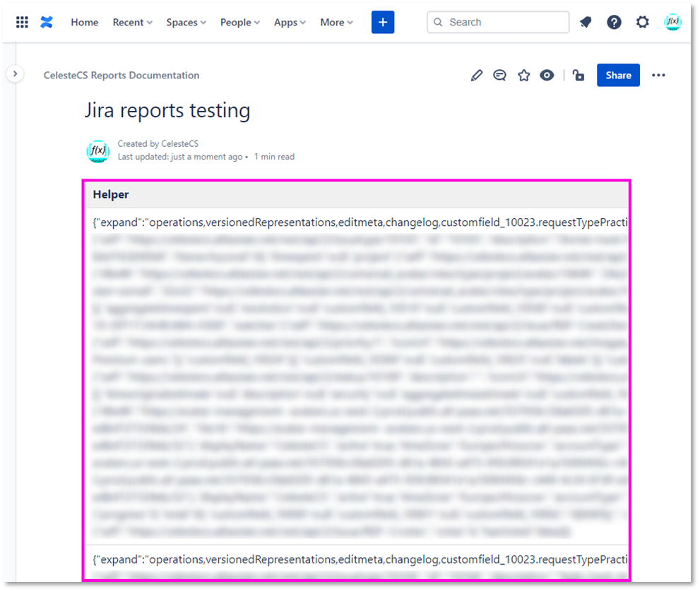
Task: Open the People dropdown menu
Action: click(239, 23)
